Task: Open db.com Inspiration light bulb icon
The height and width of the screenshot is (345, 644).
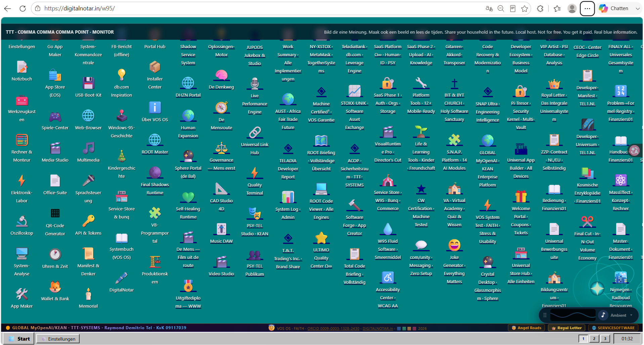Action: [x=122, y=75]
